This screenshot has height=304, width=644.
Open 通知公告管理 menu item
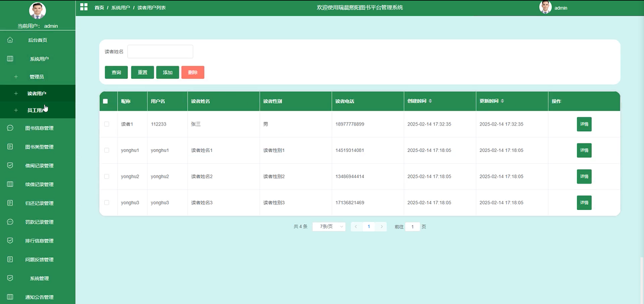[38, 297]
